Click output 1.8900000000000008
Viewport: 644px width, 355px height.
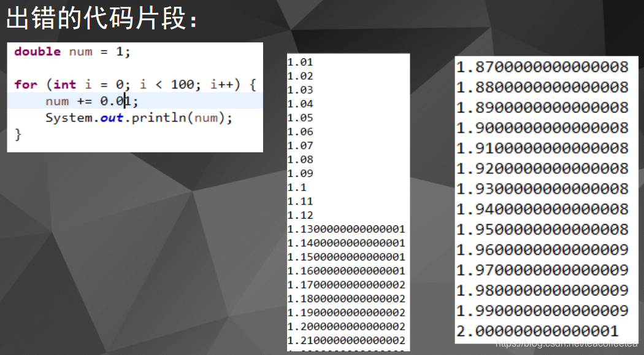(x=543, y=107)
